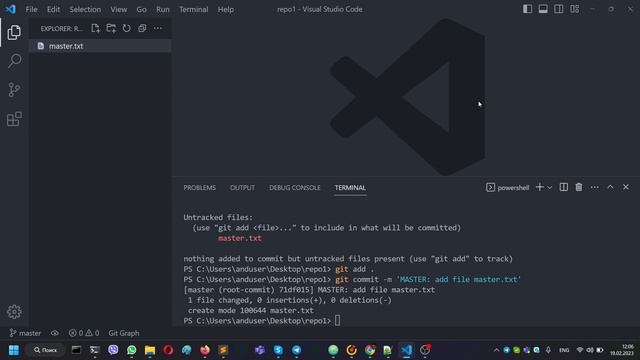The image size is (640, 360).
Task: Maximize the panel size with chevron
Action: click(610, 187)
